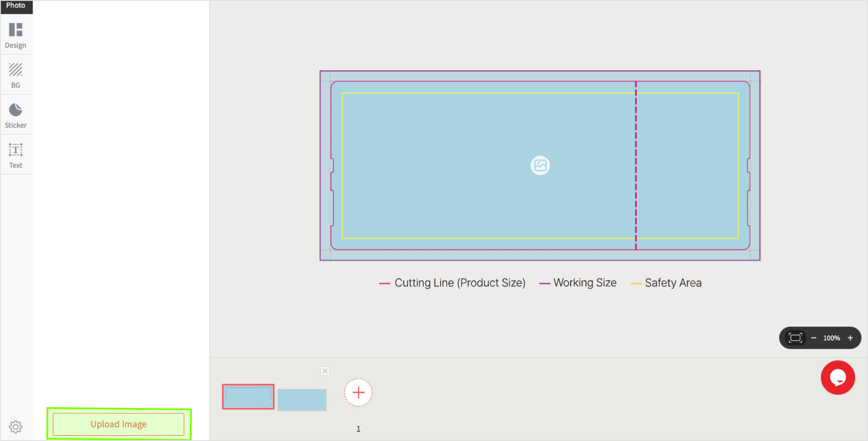
Task: Click the image placeholder icon on the canvas
Action: 540,165
